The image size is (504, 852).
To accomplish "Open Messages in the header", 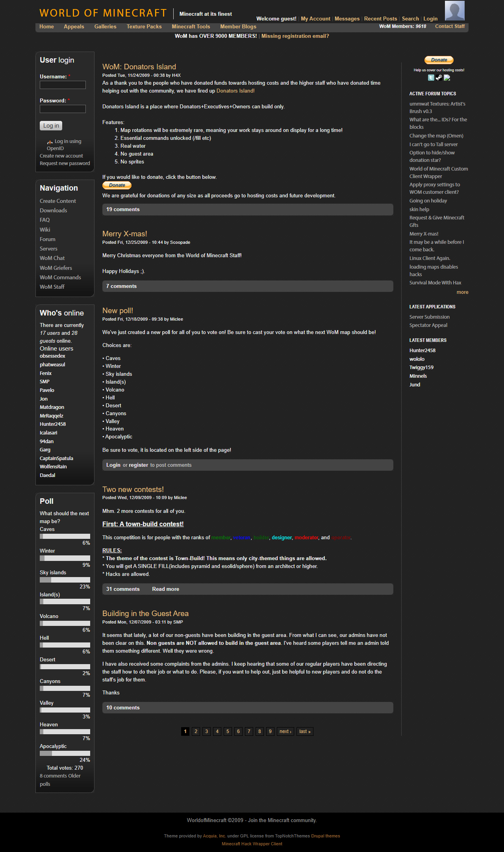I will pos(347,19).
